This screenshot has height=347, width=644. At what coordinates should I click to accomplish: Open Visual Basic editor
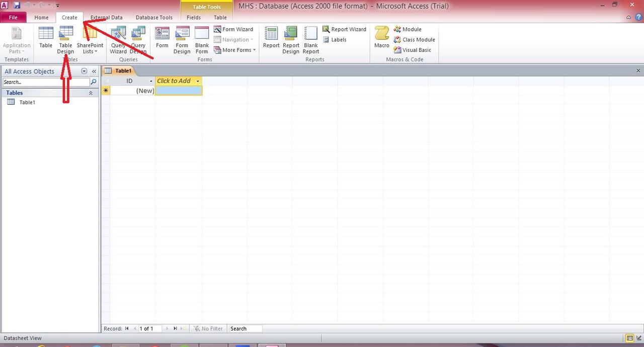tap(413, 50)
